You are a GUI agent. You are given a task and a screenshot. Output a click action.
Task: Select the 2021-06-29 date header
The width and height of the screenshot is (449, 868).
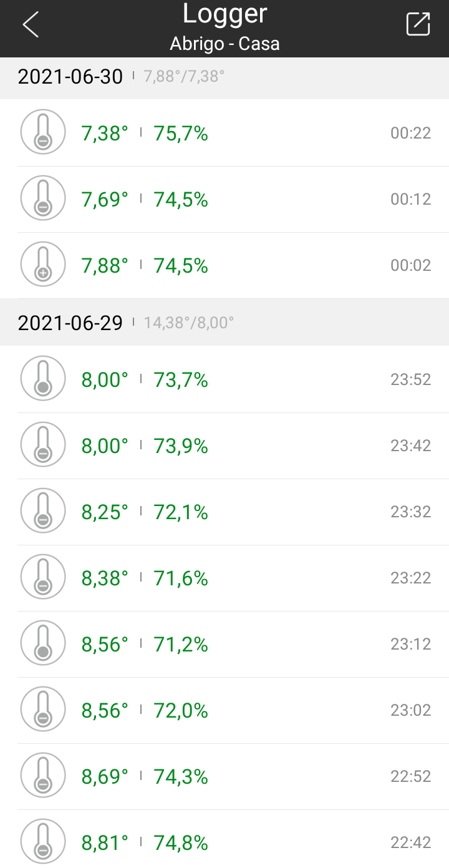coord(70,323)
